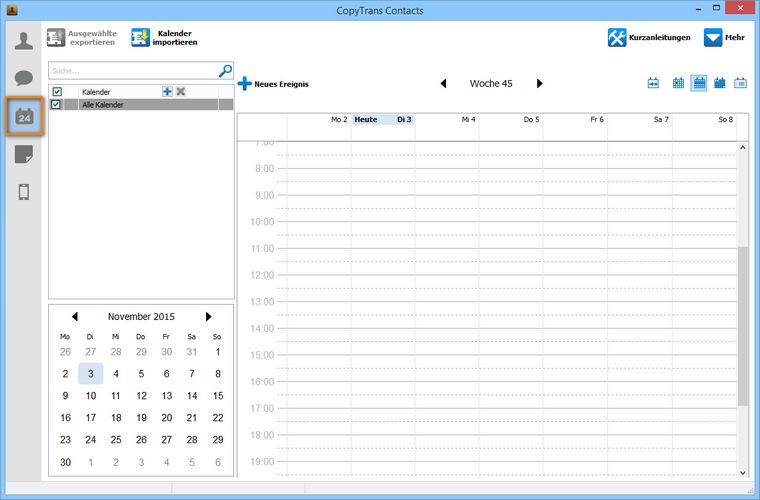
Task: Click the So 8 day column header
Action: (x=704, y=120)
